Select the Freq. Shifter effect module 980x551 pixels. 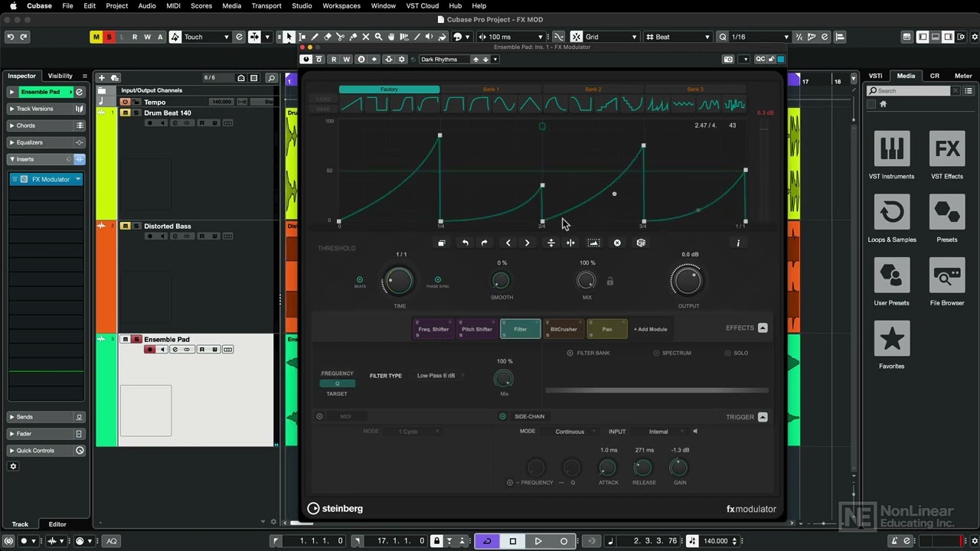[x=433, y=329]
